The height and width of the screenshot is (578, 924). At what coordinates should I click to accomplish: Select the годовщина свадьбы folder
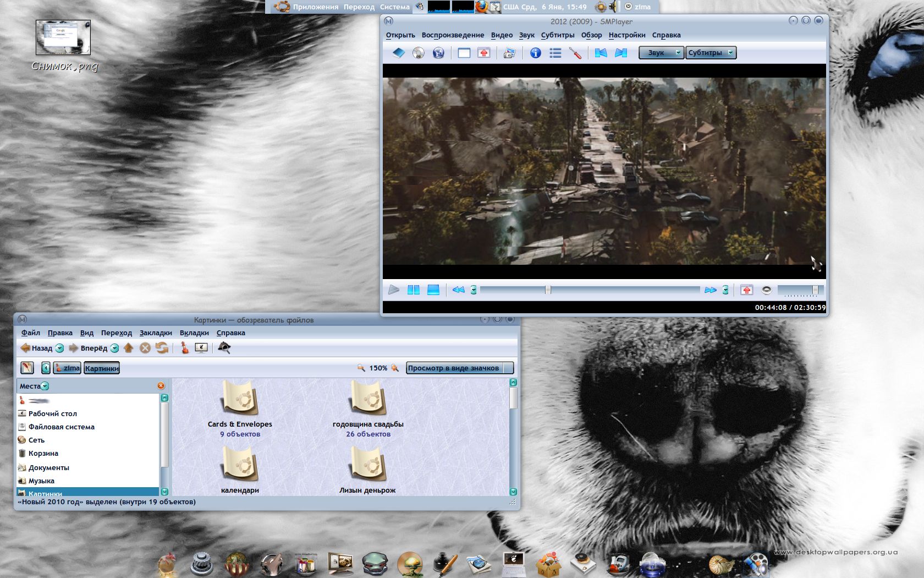point(368,408)
